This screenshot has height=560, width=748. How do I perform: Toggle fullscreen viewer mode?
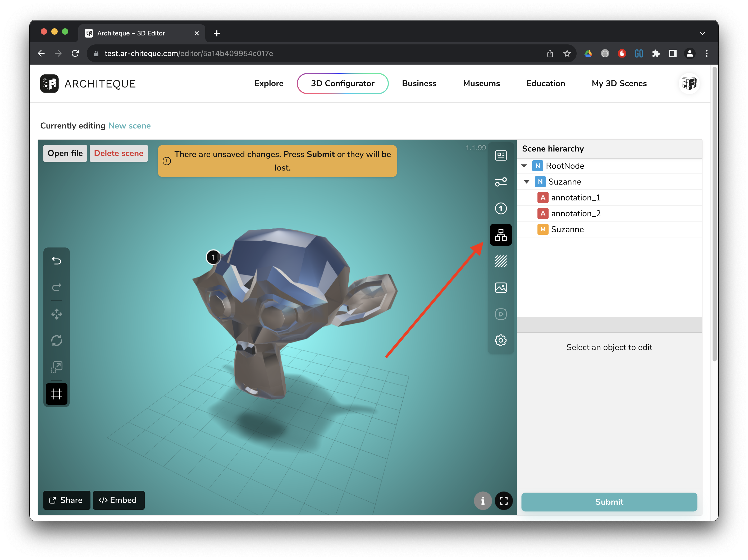click(504, 501)
